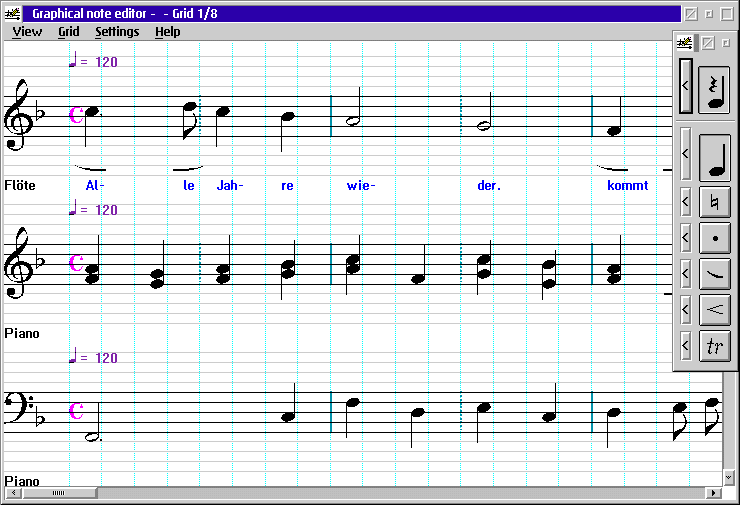This screenshot has height=505, width=740.
Task: Open the Help menu
Action: pyautogui.click(x=168, y=32)
